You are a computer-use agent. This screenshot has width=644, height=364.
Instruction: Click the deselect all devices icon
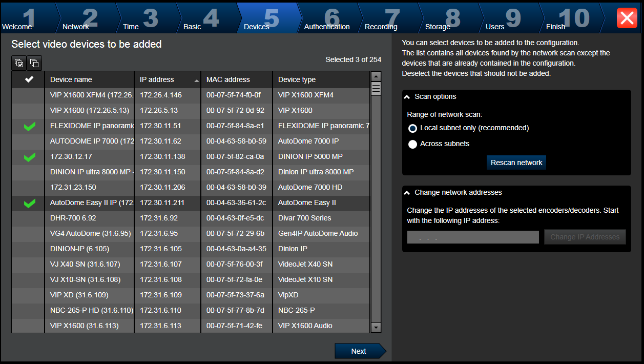pyautogui.click(x=34, y=63)
